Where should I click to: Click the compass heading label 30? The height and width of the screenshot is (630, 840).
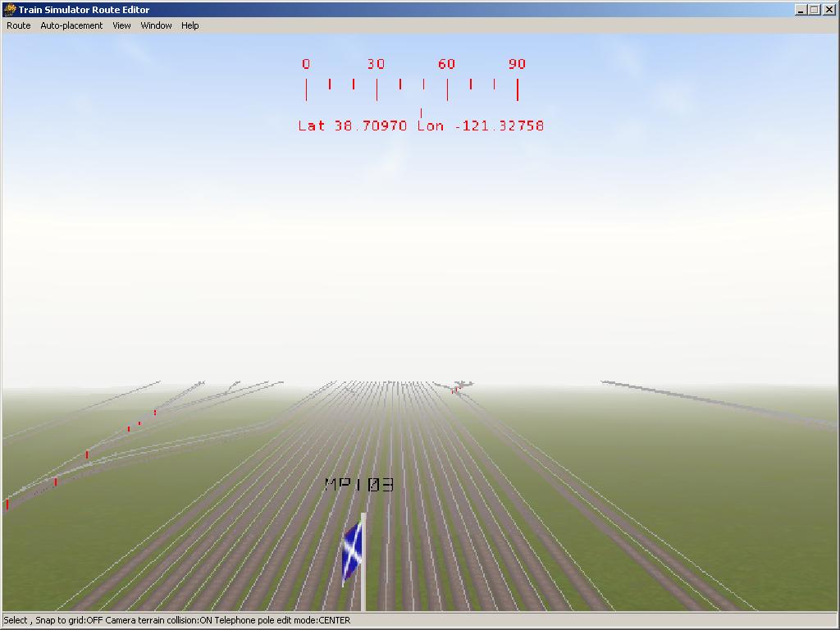(x=376, y=64)
